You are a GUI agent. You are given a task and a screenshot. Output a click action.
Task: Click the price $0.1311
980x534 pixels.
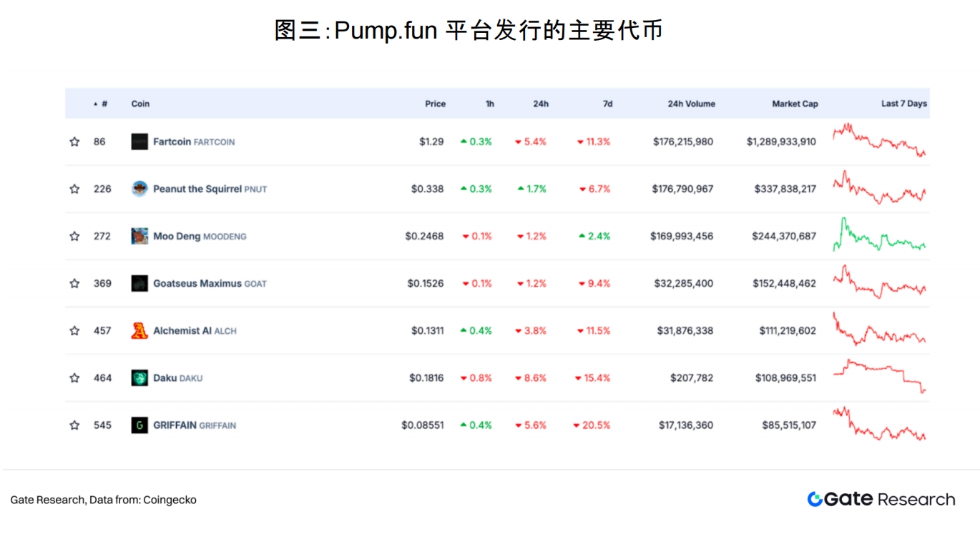427,330
